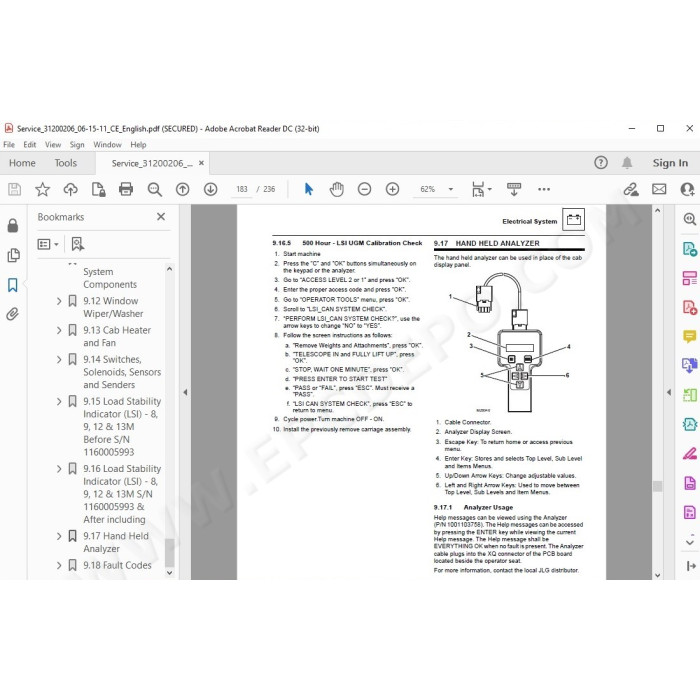The height and width of the screenshot is (700, 700).
Task: Expand the 9.17 Hand Held Analyzer bookmark
Action: coord(59,537)
